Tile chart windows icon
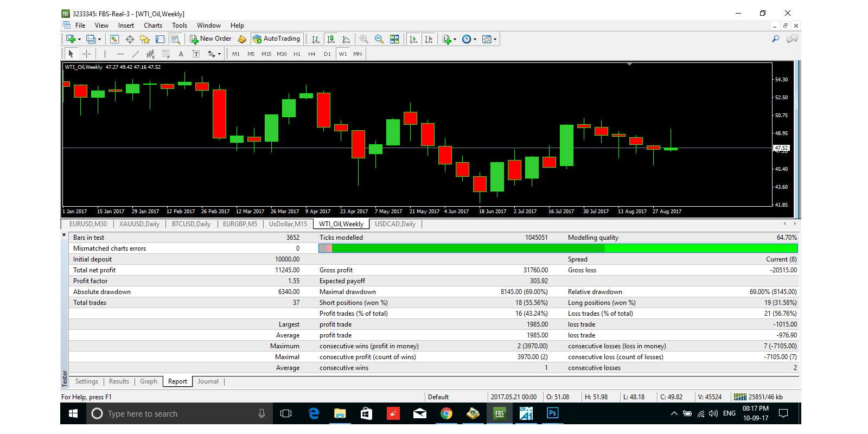This screenshot has width=868, height=434. tap(394, 39)
